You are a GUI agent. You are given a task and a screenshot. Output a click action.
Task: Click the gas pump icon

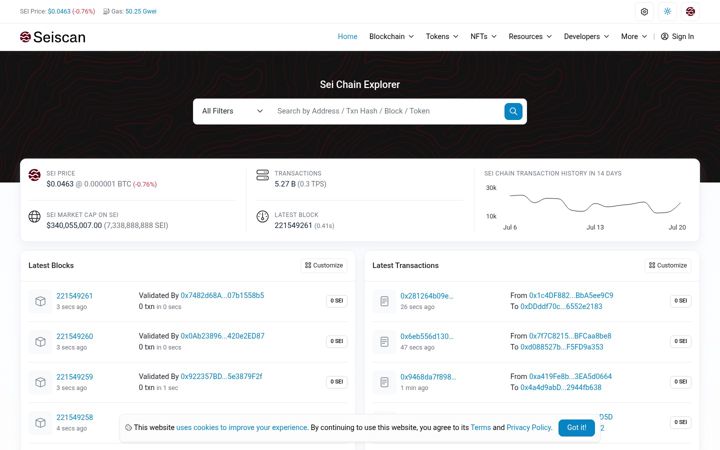[x=106, y=11]
